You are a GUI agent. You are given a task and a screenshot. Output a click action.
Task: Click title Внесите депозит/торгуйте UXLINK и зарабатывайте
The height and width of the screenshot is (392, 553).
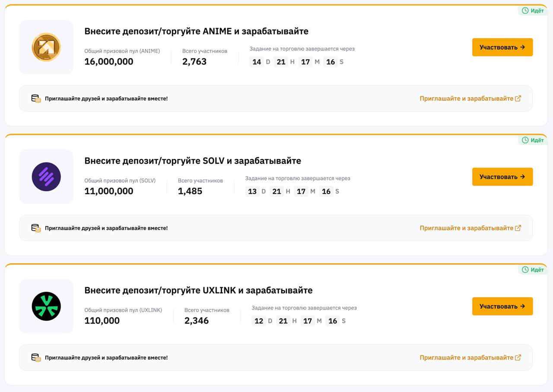[x=198, y=290]
